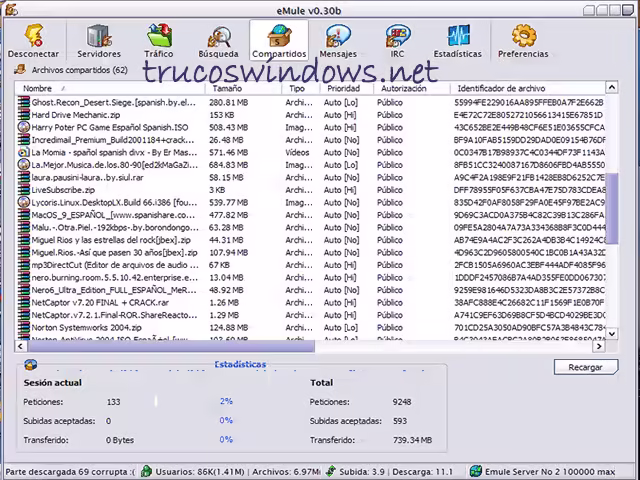This screenshot has width=640, height=480.
Task: Click the archive icon of Hard Drive Mechanic.zip
Action: tap(24, 115)
